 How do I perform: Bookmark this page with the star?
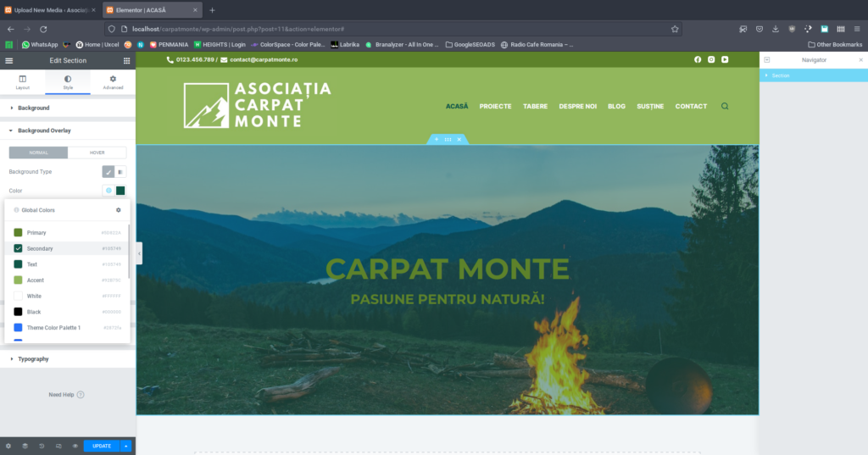pyautogui.click(x=675, y=30)
